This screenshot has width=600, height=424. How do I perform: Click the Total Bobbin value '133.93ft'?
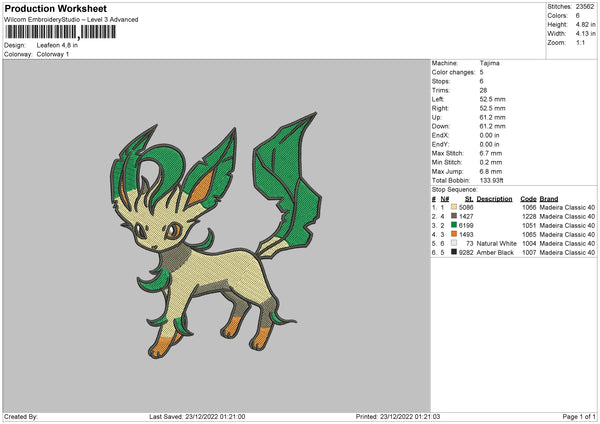pyautogui.click(x=492, y=181)
